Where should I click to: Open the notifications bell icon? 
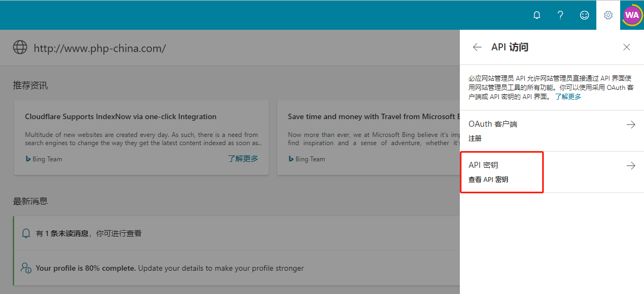536,15
